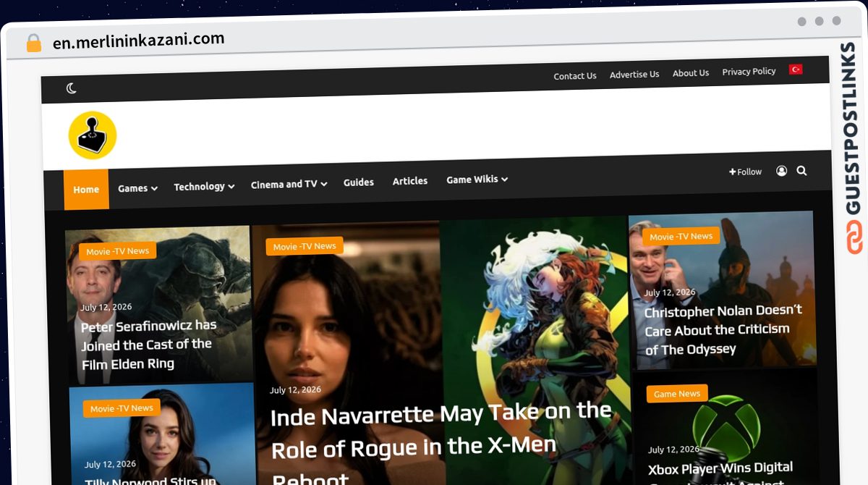The width and height of the screenshot is (868, 485).
Task: Click July 12, 2026 on Xbox card
Action: point(673,450)
